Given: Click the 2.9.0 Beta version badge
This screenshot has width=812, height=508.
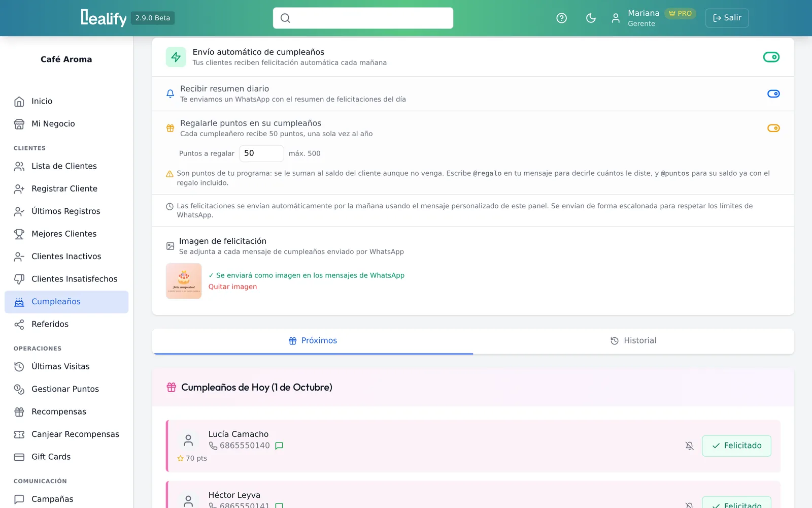Looking at the screenshot, I should (153, 18).
